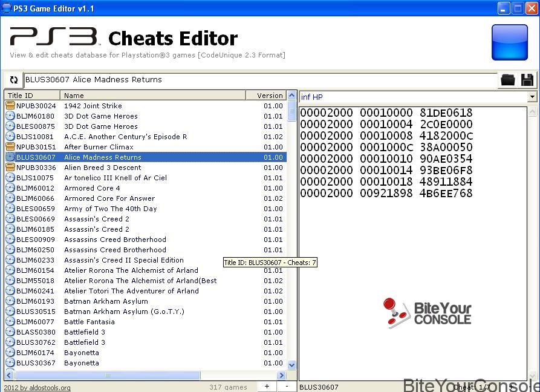
Task: Click version 01.02 of Armored Core For Answer
Action: click(x=273, y=198)
